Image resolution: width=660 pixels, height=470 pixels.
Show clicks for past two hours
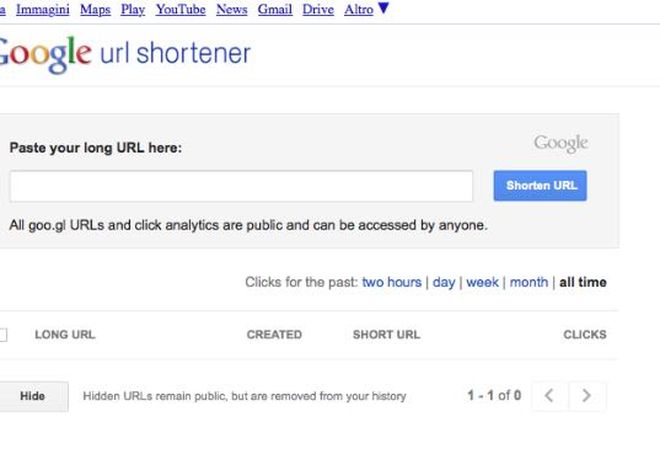391,282
